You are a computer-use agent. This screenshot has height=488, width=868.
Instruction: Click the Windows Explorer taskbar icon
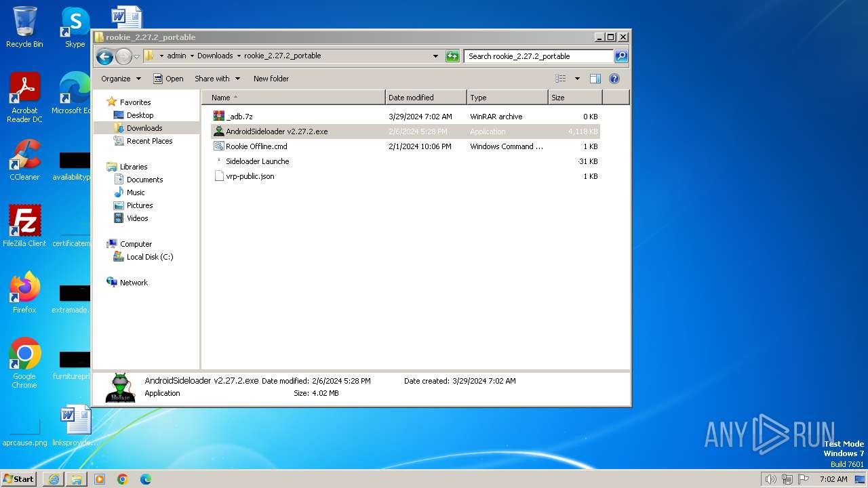click(x=77, y=479)
